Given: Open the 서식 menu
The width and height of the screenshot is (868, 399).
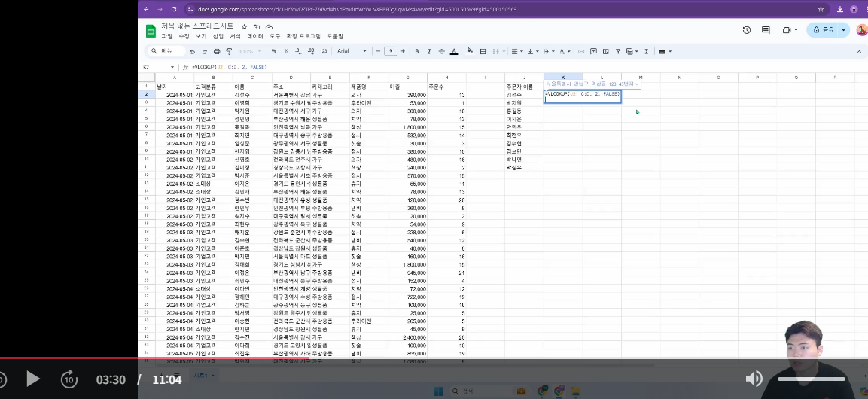Looking at the screenshot, I should coord(236,37).
